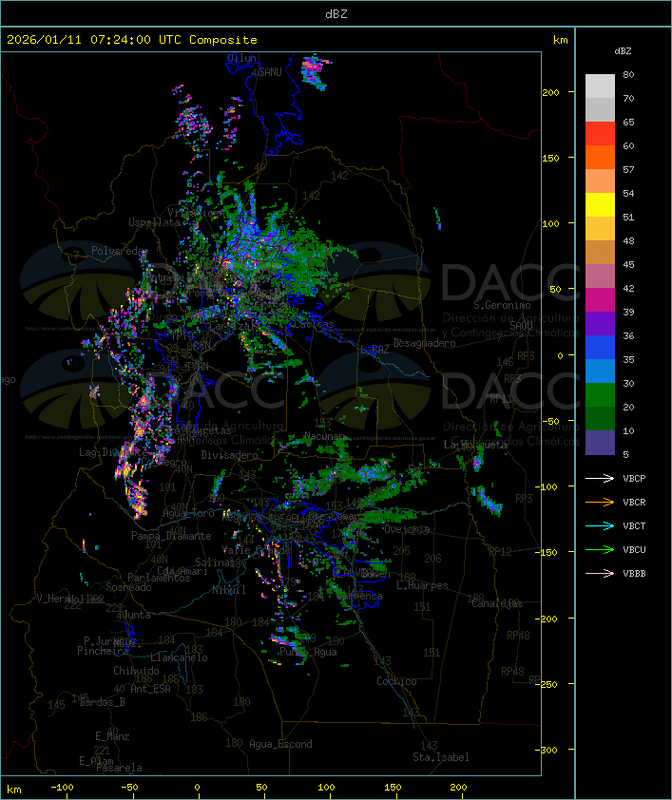Click the light orange 54–57 dBZ swatch
Image resolution: width=672 pixels, height=800 pixels.
click(600, 181)
